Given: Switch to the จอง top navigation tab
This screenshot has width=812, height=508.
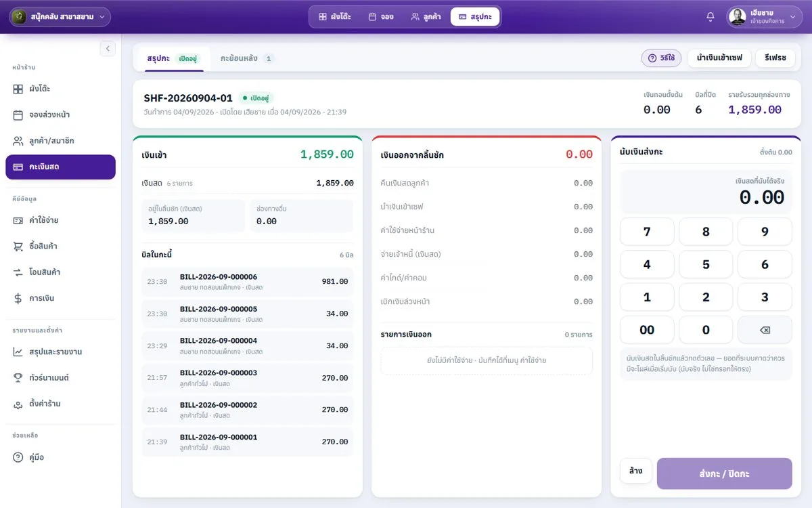Looking at the screenshot, I should [381, 17].
